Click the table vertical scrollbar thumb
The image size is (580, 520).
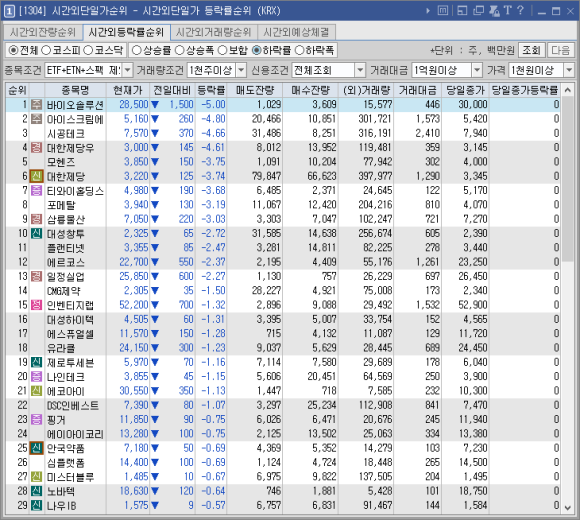[568, 179]
